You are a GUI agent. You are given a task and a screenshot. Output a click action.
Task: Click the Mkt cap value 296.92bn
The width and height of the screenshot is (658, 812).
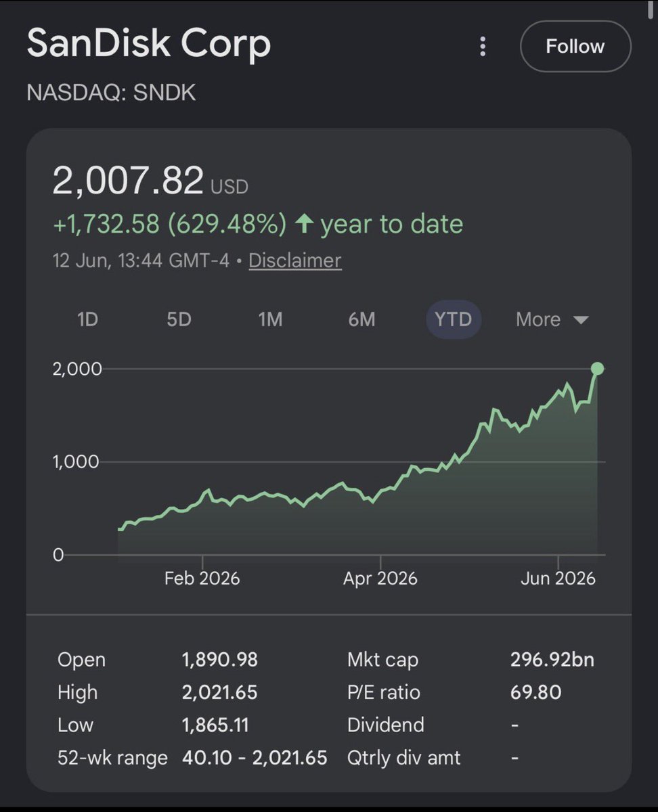coord(552,660)
